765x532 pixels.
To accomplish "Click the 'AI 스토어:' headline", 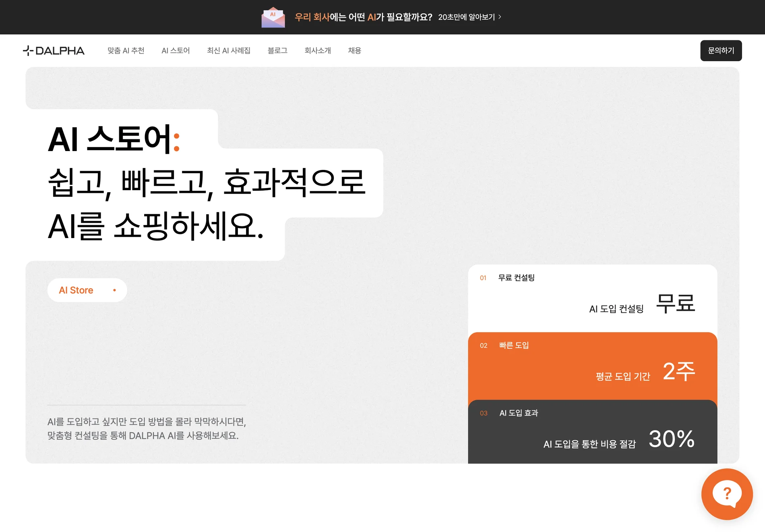I will point(114,139).
